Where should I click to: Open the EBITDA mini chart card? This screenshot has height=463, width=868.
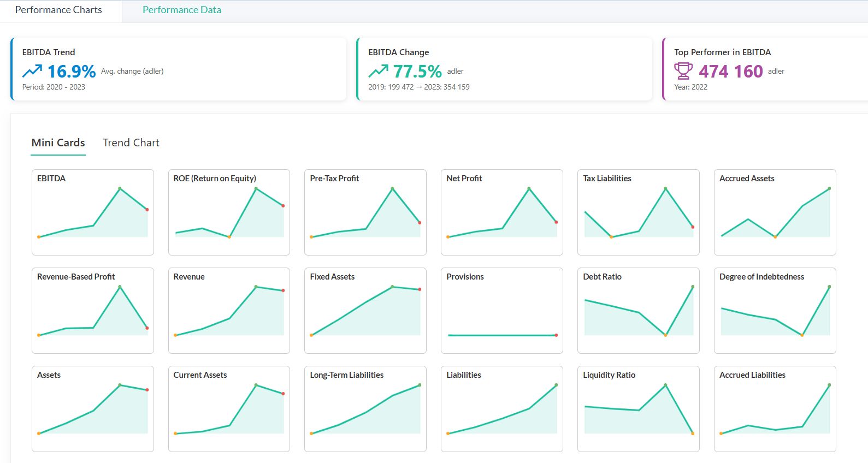(93, 212)
